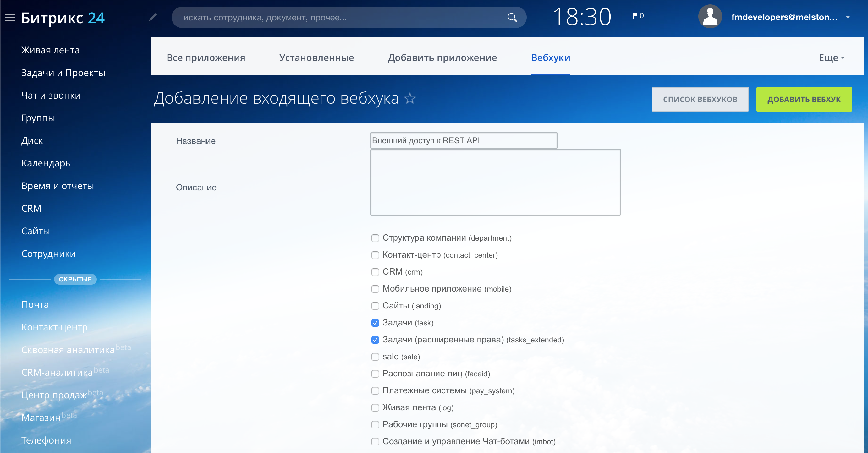Image resolution: width=868 pixels, height=453 pixels.
Task: Open Магазин beta in sidebar
Action: click(x=49, y=417)
